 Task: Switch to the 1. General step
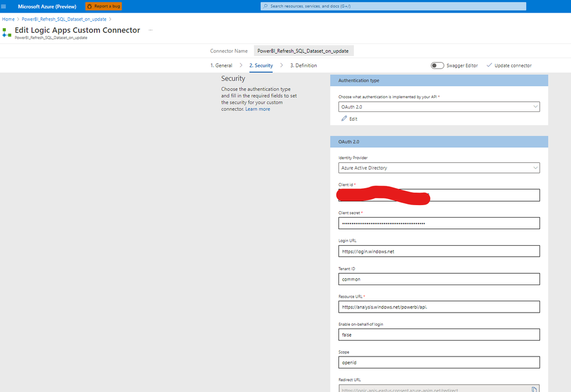221,66
